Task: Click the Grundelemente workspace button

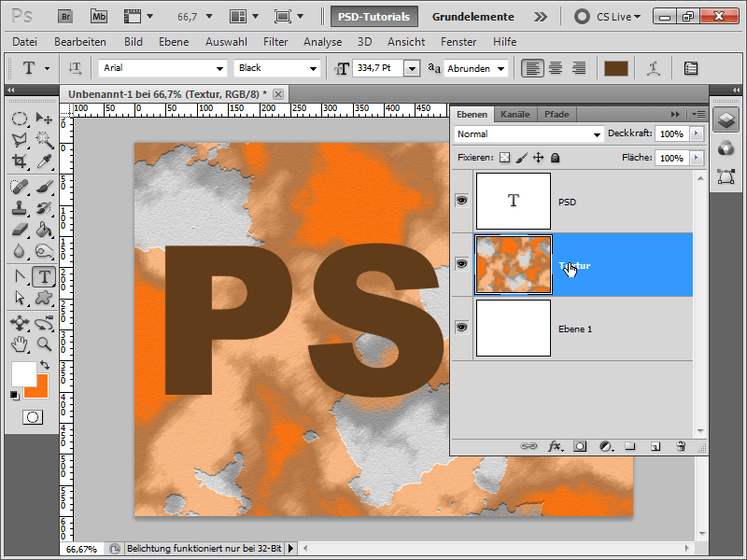Action: click(473, 17)
